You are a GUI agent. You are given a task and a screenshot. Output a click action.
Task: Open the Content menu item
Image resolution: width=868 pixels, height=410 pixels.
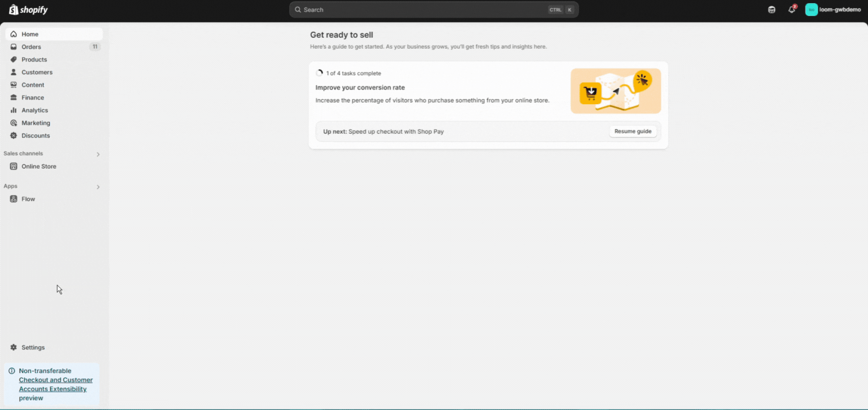pyautogui.click(x=54, y=85)
